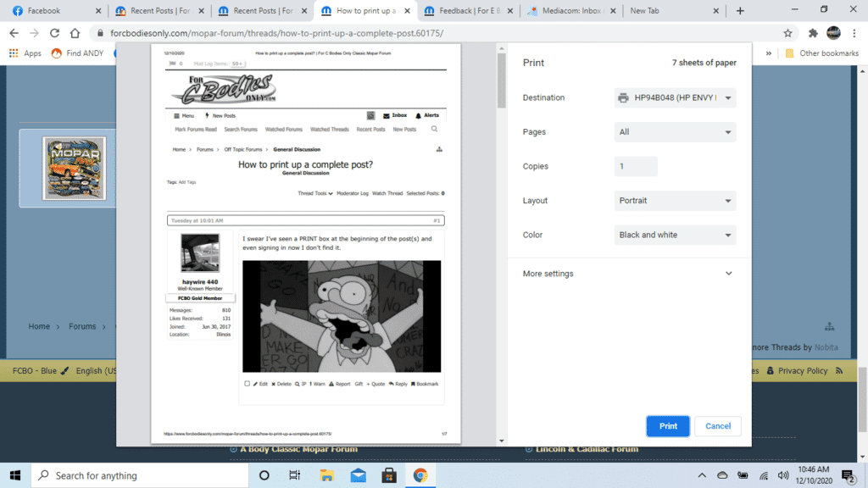Viewport: 868px width, 488px height.
Task: Open the Color dropdown
Action: pos(675,235)
